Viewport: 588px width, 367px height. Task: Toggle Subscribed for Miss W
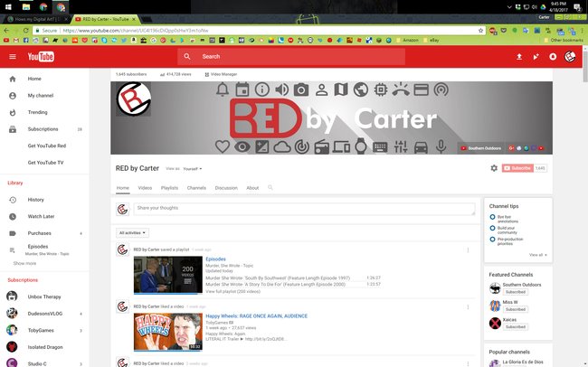516,309
